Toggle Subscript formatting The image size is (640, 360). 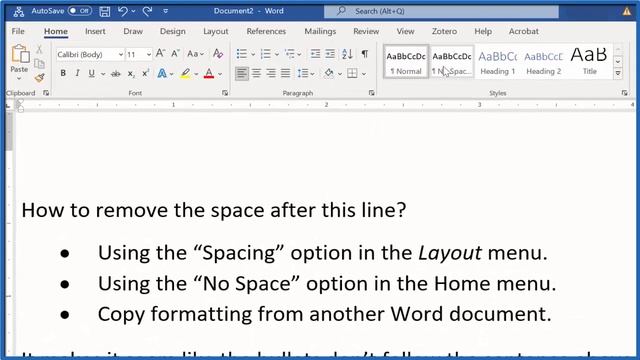click(x=131, y=73)
